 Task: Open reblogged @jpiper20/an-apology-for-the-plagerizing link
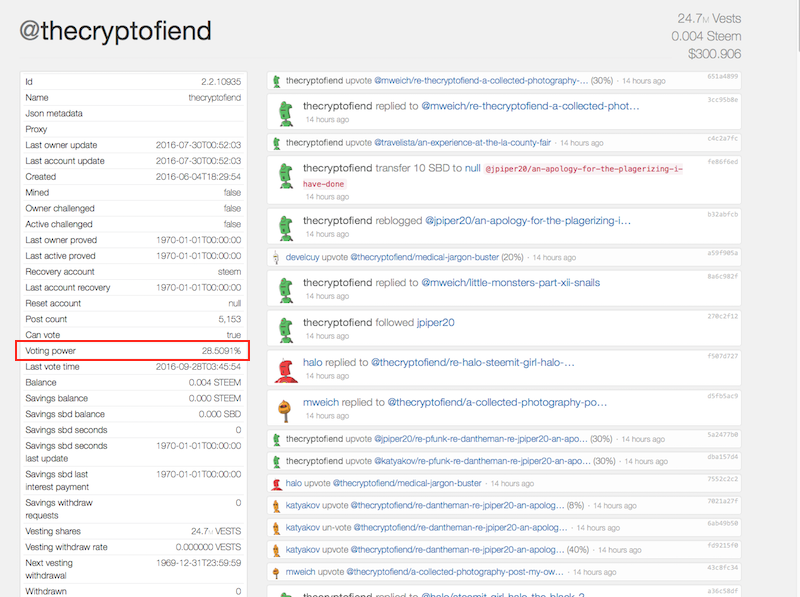point(528,220)
